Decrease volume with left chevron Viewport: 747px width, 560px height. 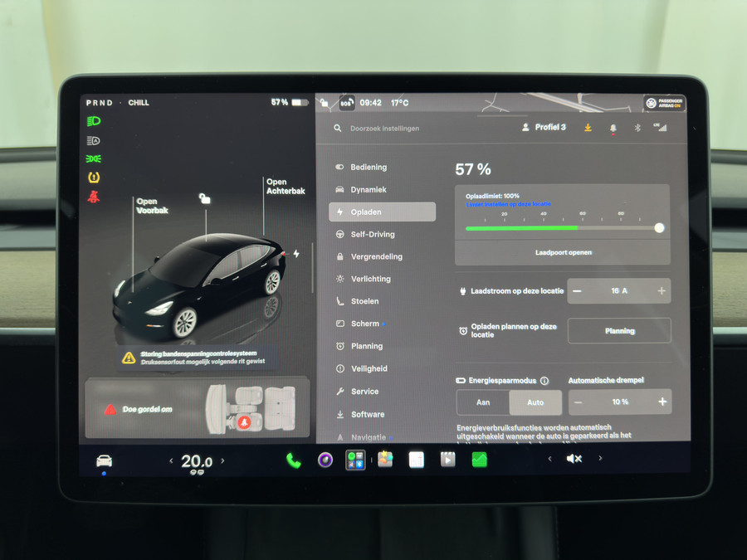pyautogui.click(x=549, y=459)
